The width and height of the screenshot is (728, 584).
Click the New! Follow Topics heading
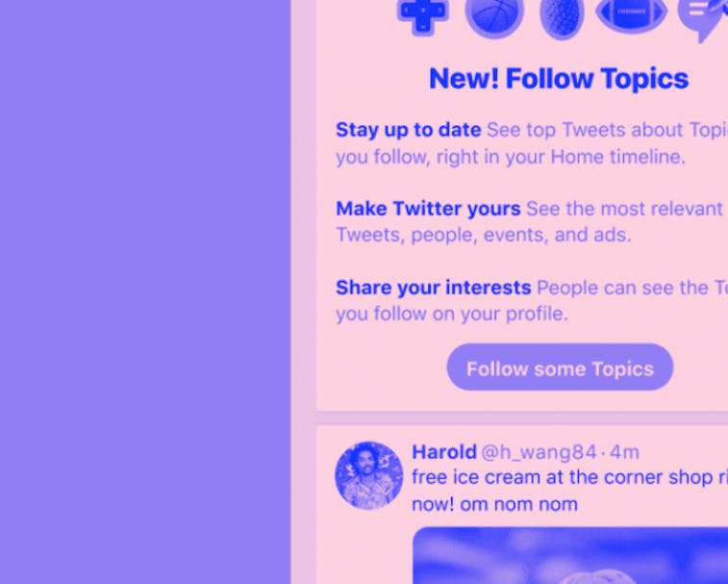(x=559, y=79)
